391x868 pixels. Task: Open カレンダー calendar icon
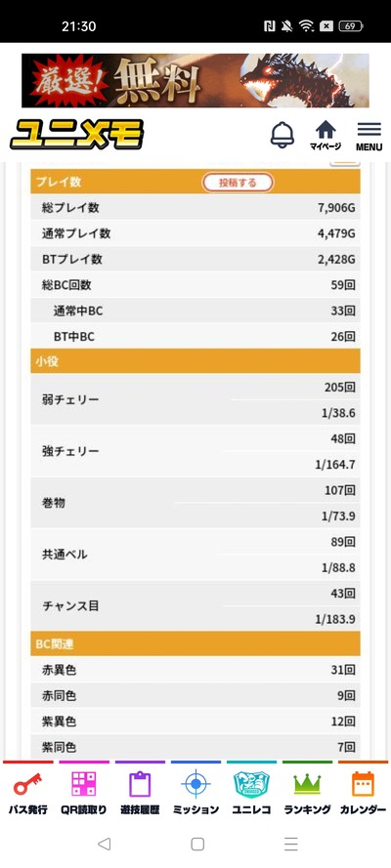point(363,792)
